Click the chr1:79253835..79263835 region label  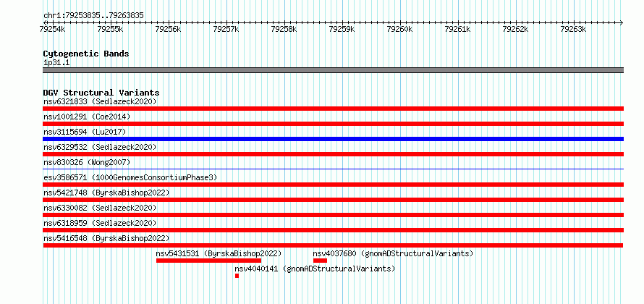[x=93, y=16]
